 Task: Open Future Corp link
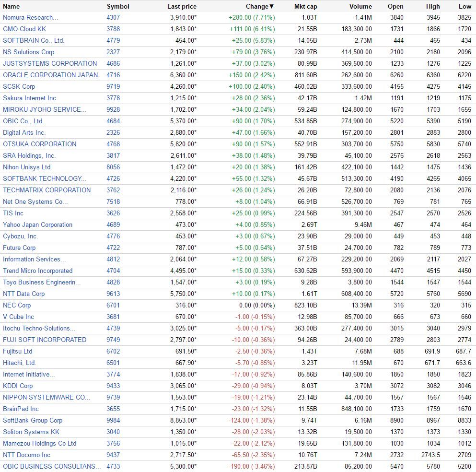19,248
